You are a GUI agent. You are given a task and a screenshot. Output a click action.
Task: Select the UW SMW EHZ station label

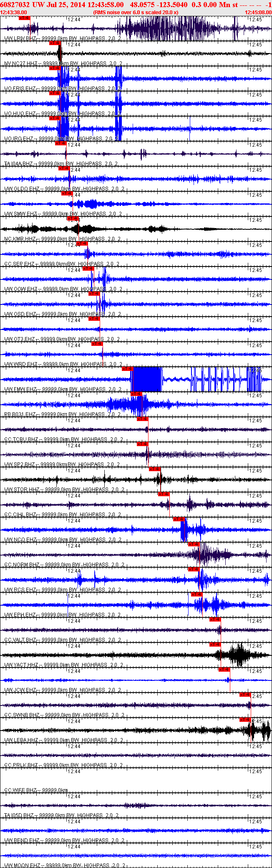click(x=21, y=214)
